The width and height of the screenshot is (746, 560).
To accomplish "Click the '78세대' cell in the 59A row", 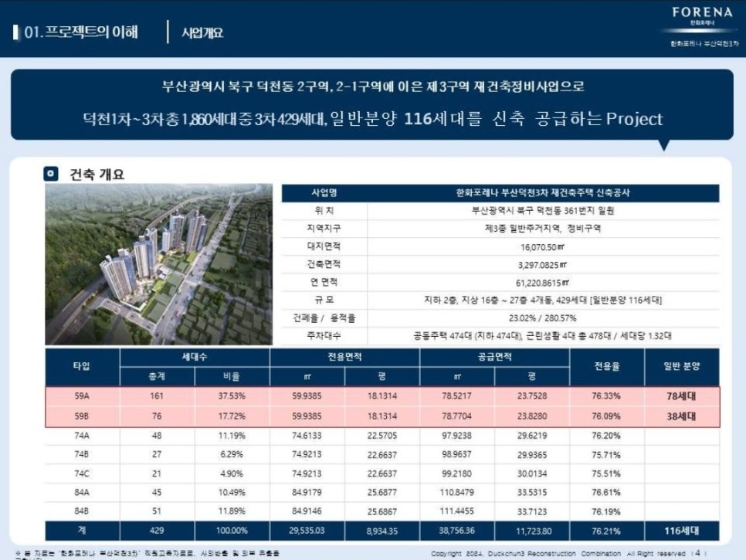I will [x=681, y=395].
